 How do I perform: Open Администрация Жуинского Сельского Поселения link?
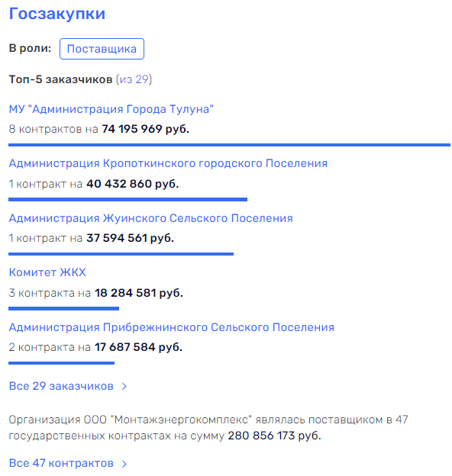[x=150, y=218]
